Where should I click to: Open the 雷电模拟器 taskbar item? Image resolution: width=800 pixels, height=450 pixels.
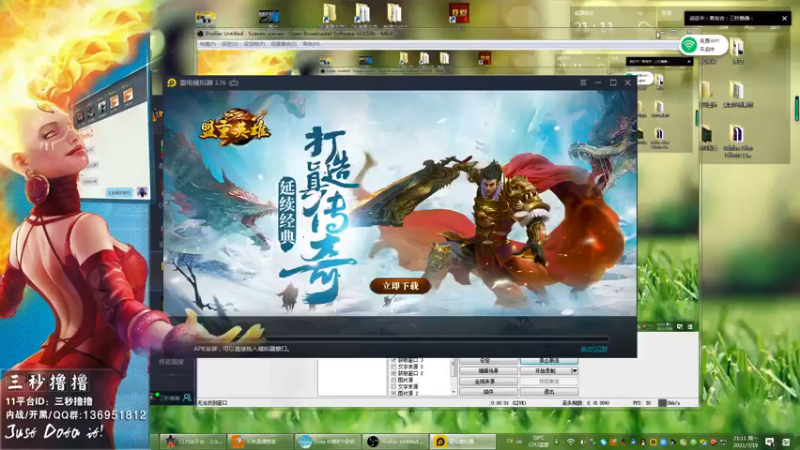[x=463, y=441]
